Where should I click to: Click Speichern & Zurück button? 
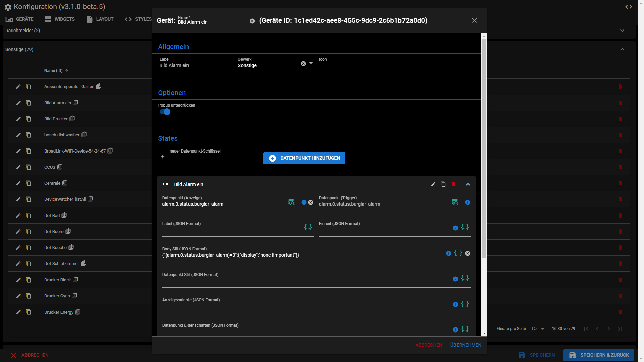coord(599,355)
